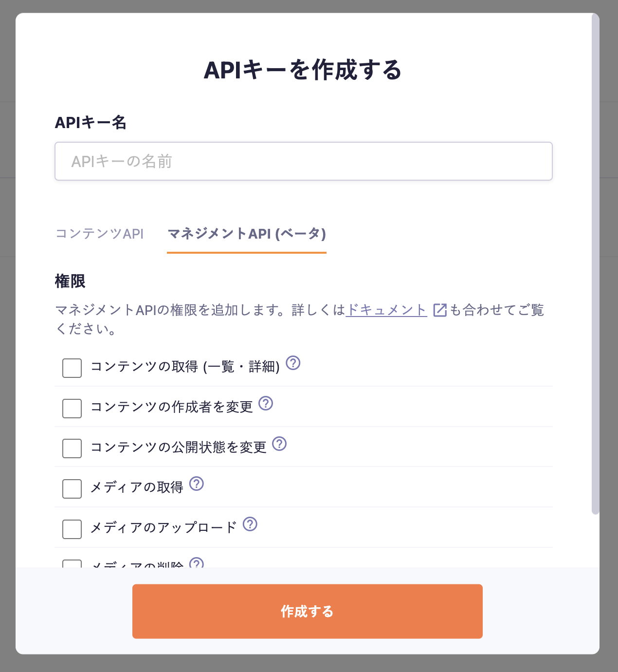Viewport: 618px width, 672px height.
Task: Click the help icon next to メディアのアップロード
Action: (250, 524)
